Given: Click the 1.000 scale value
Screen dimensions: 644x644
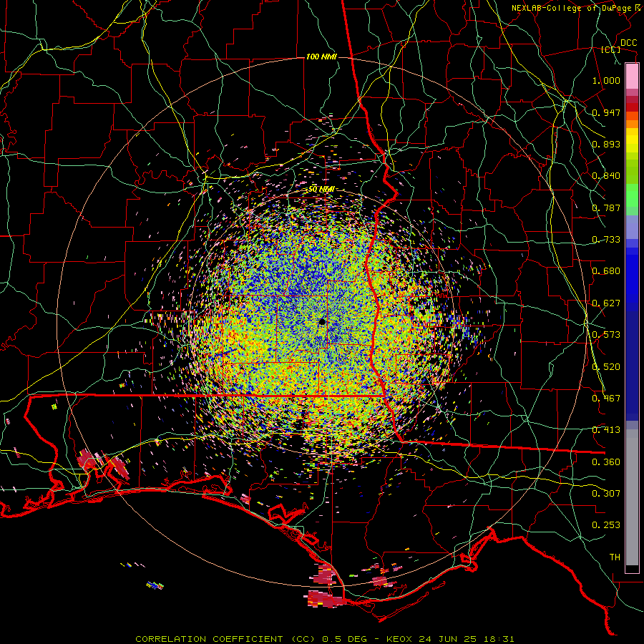Looking at the screenshot, I should point(606,80).
